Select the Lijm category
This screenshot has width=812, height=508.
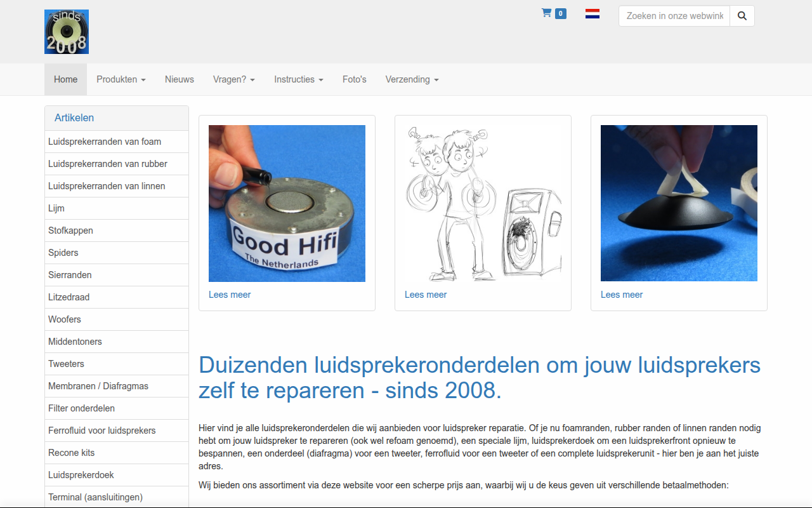pos(117,208)
